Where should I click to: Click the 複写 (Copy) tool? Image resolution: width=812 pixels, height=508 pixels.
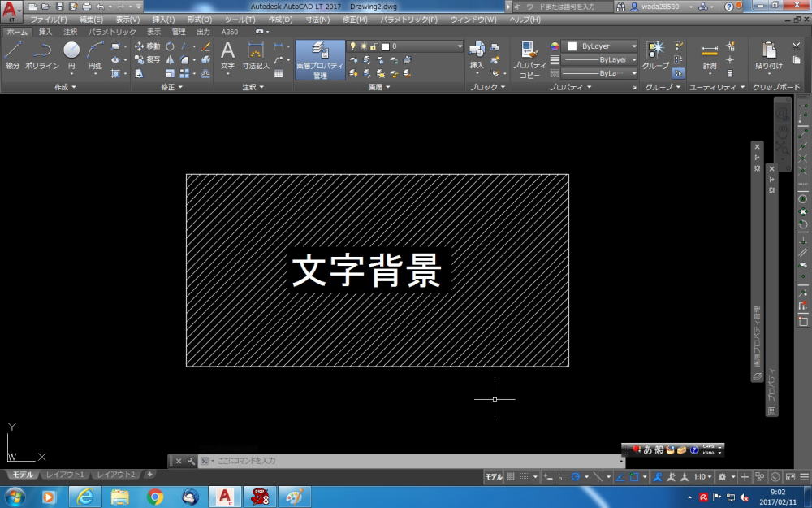pos(147,59)
